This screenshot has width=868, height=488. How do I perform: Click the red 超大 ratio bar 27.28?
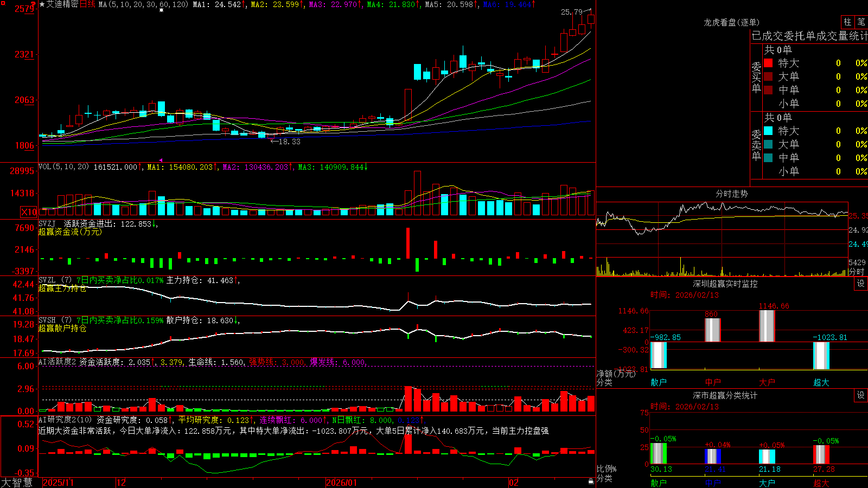(x=821, y=454)
